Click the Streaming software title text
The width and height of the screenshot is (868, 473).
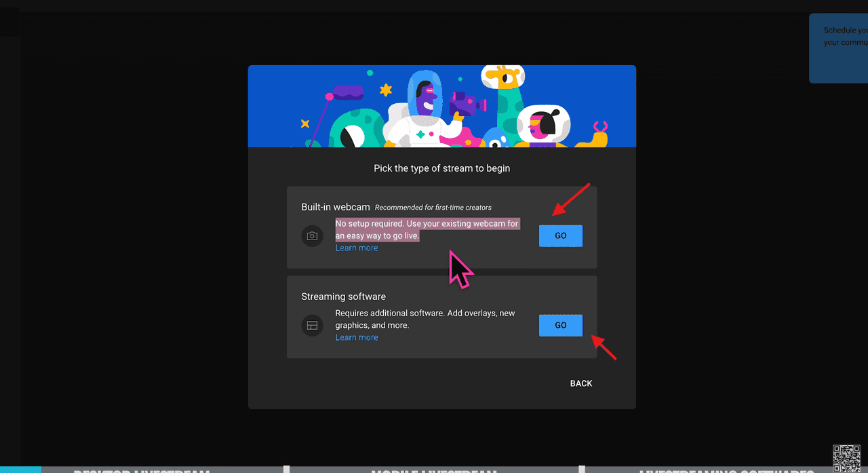[343, 297]
